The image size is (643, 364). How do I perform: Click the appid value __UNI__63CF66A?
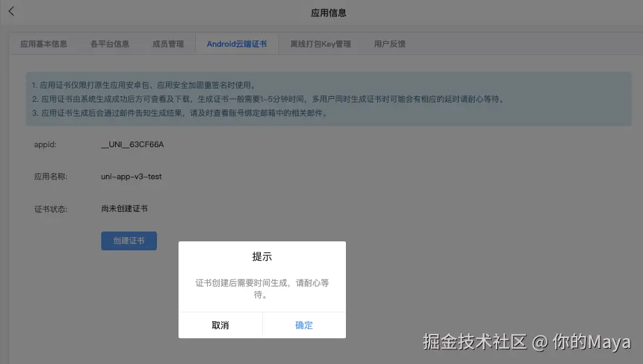point(133,145)
